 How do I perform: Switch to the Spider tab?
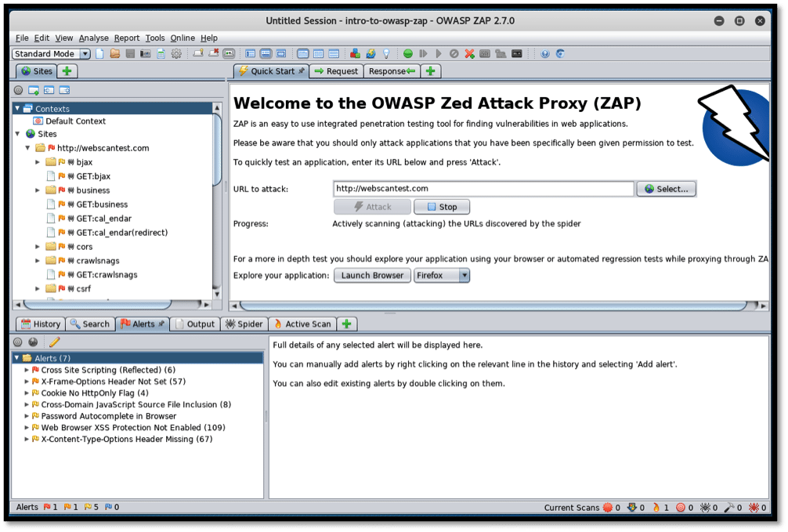tap(244, 324)
